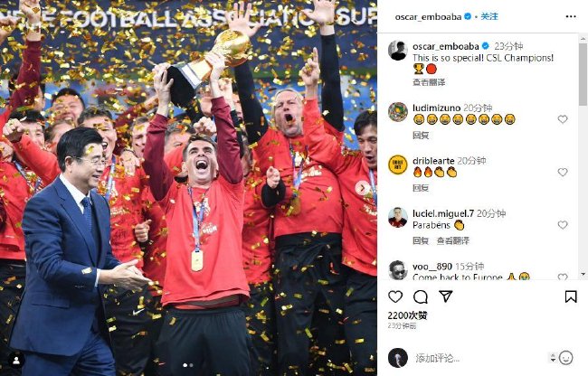
Task: Open emoji picker in comment box
Action: pos(566,358)
